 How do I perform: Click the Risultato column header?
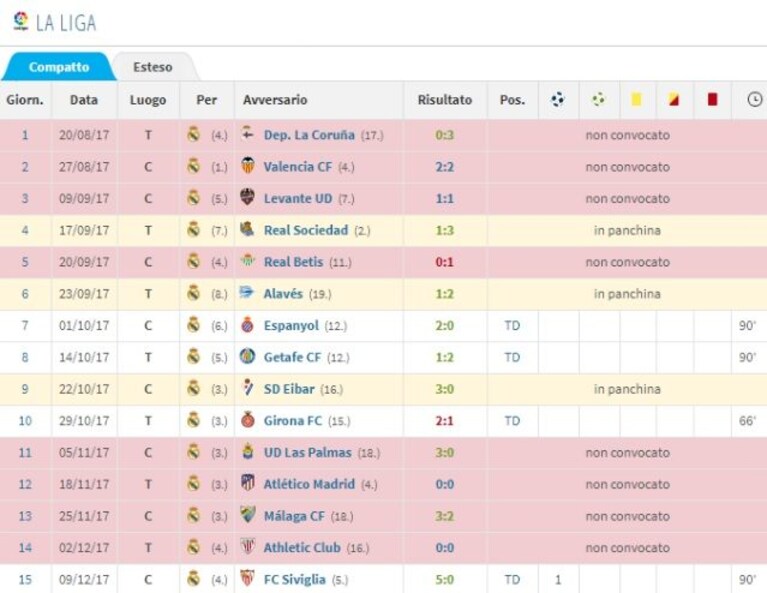tap(445, 100)
